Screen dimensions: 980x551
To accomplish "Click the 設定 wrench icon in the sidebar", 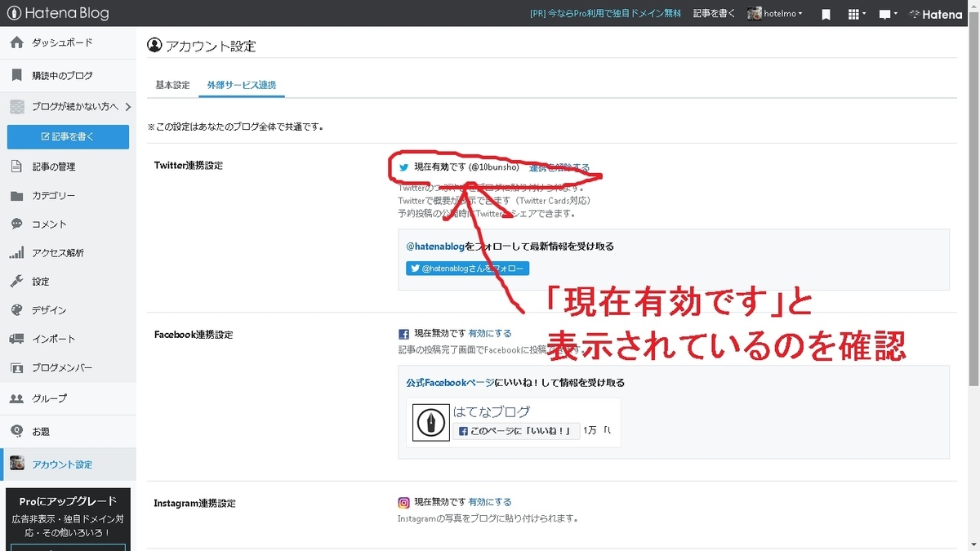I will click(17, 281).
